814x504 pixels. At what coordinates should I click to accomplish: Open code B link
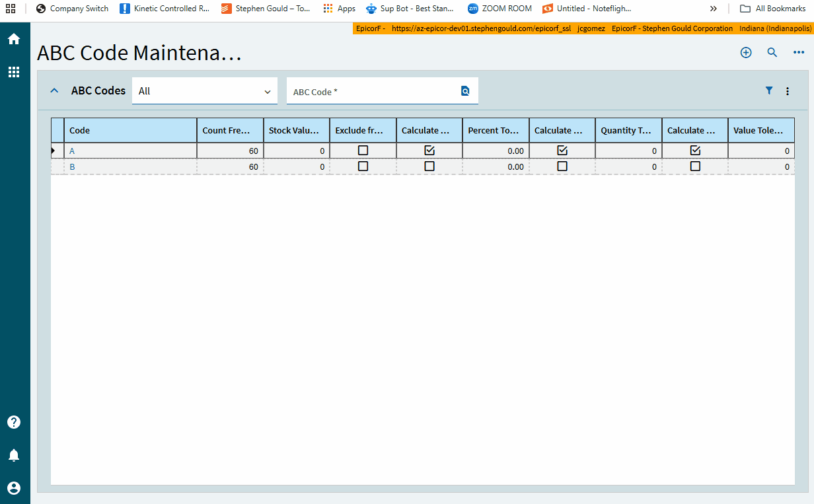tap(72, 167)
